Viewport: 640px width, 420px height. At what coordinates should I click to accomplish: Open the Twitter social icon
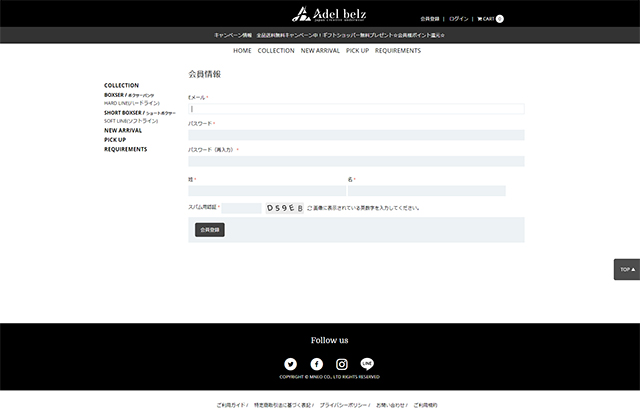[x=291, y=364]
